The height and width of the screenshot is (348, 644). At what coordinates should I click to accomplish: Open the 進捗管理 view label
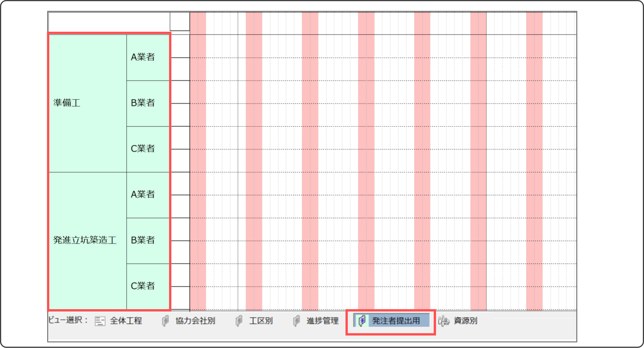tap(322, 321)
